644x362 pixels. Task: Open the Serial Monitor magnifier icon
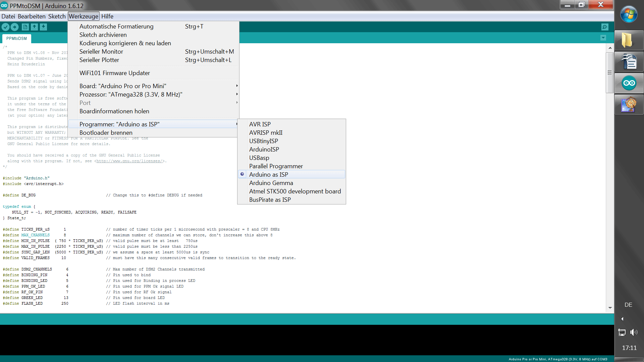[x=605, y=27]
